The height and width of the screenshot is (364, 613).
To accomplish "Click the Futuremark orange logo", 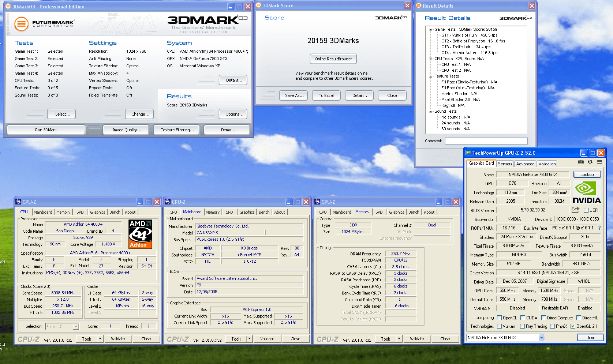I will 21,24.
